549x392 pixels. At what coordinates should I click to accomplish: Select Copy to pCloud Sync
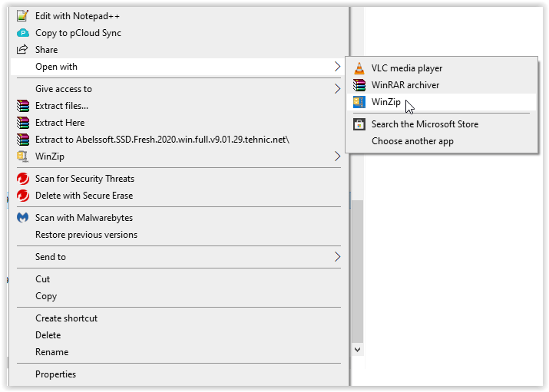(x=177, y=33)
